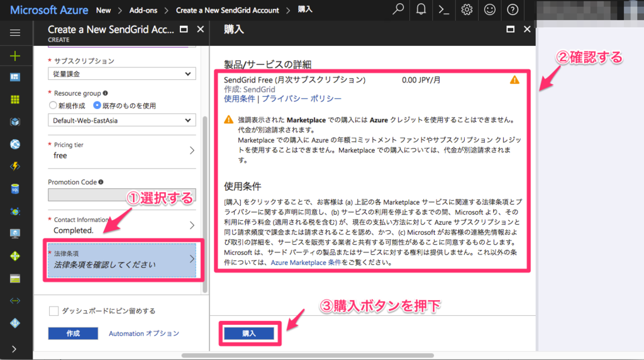
Task: Open 使用条件 link under SendGrid
Action: (240, 99)
